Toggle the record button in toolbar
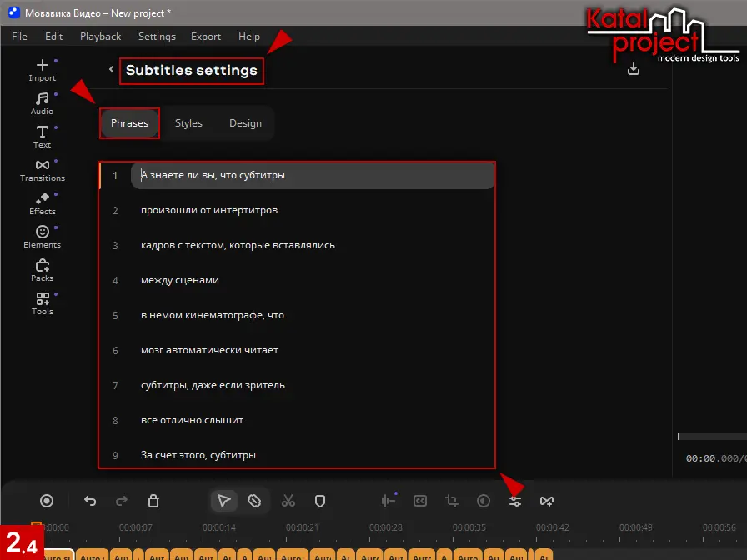 tap(47, 501)
